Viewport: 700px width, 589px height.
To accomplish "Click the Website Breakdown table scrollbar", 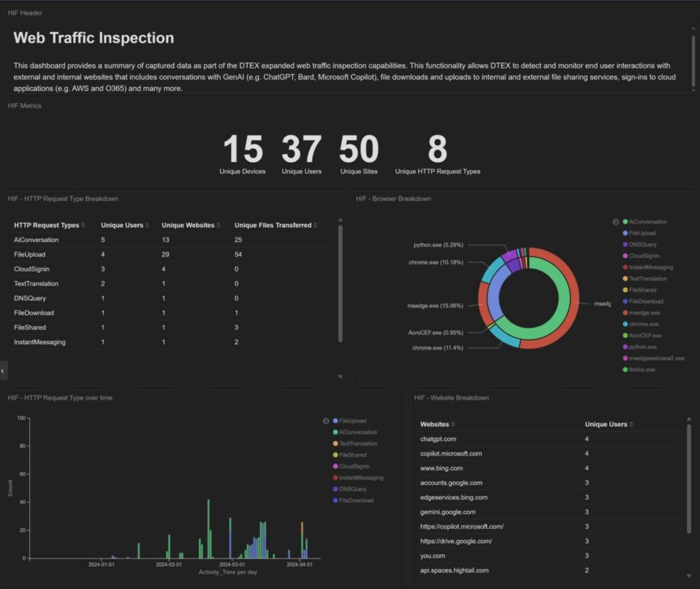I will click(x=688, y=479).
